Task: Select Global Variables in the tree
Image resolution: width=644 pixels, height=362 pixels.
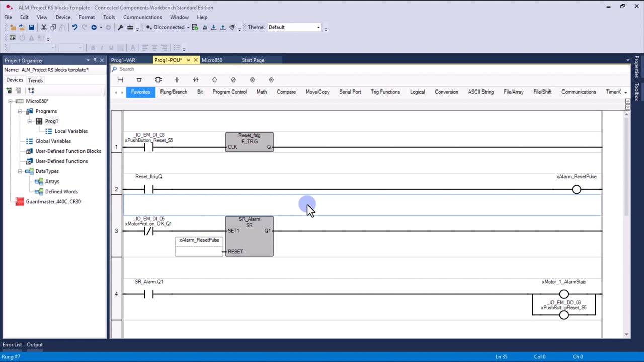Action: tap(53, 141)
